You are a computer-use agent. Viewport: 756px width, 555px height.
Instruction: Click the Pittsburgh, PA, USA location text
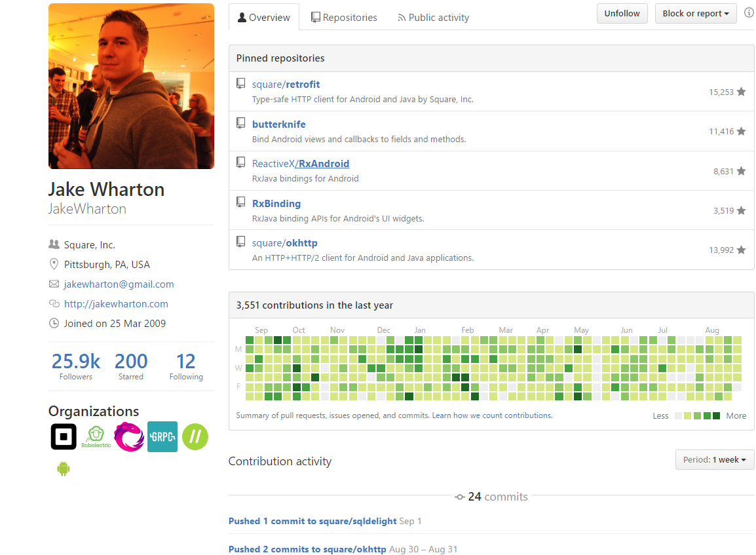pyautogui.click(x=107, y=264)
